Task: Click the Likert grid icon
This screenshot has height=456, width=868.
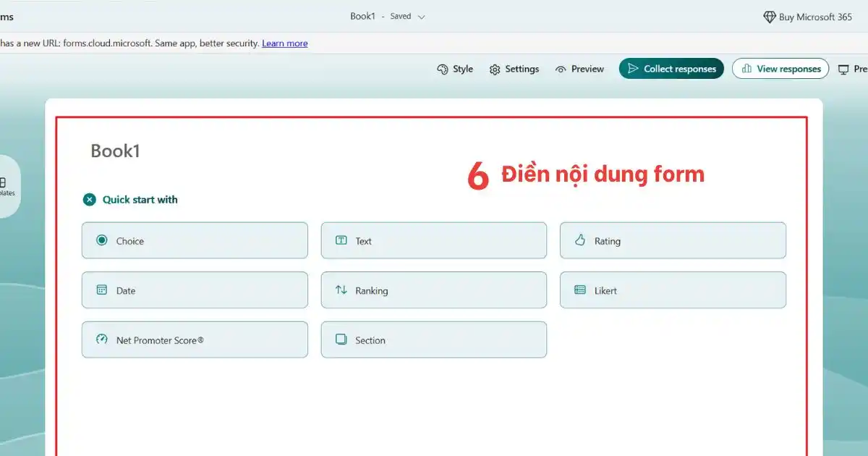Action: (x=580, y=290)
